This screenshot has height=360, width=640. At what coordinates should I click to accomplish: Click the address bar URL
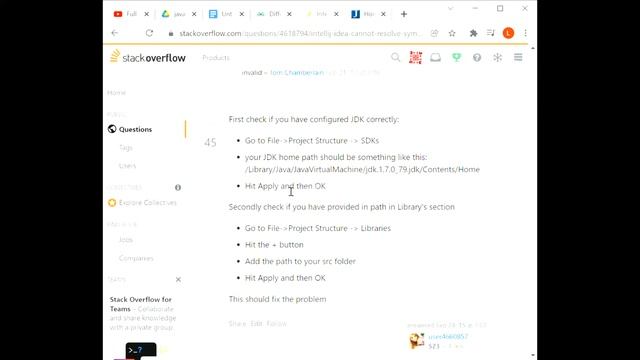coord(300,33)
